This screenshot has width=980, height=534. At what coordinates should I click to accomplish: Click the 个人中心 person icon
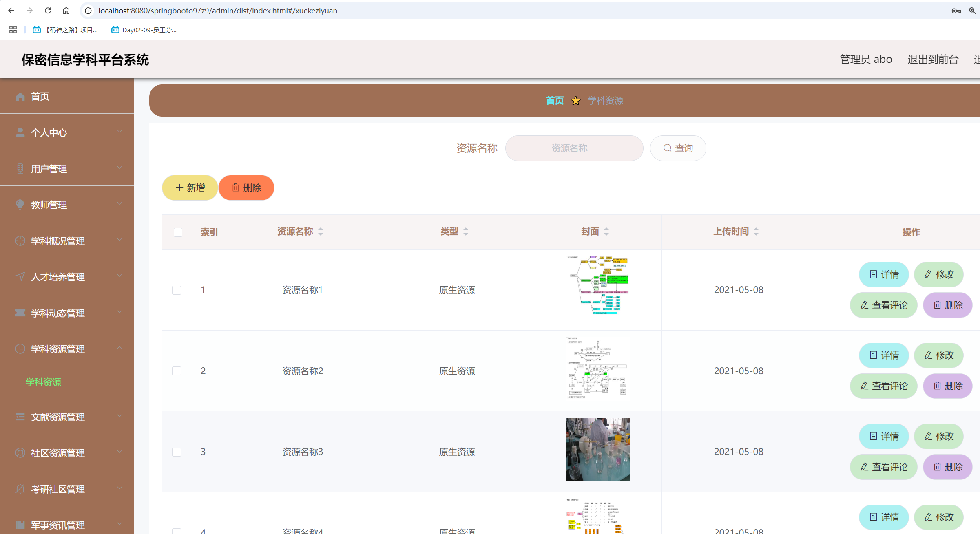tap(20, 131)
